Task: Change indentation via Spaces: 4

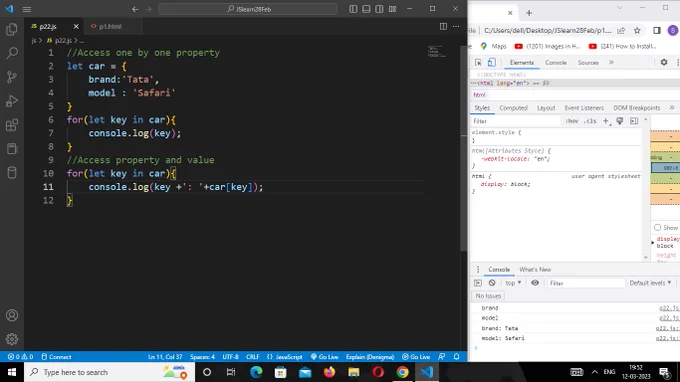Action: pyautogui.click(x=202, y=357)
